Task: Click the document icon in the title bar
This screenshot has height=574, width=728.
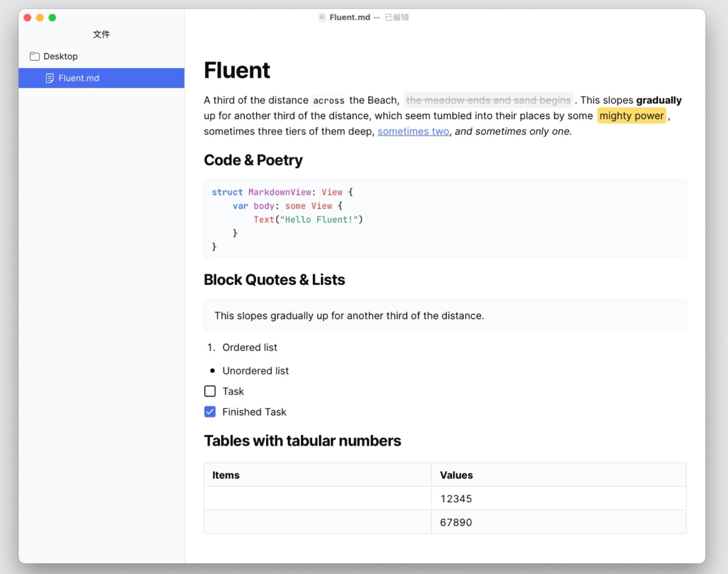Action: pos(322,17)
